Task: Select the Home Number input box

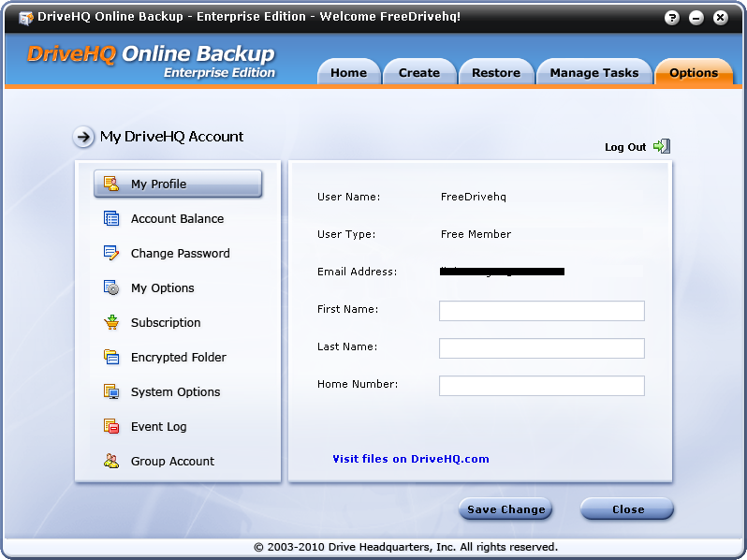Action: click(x=541, y=386)
